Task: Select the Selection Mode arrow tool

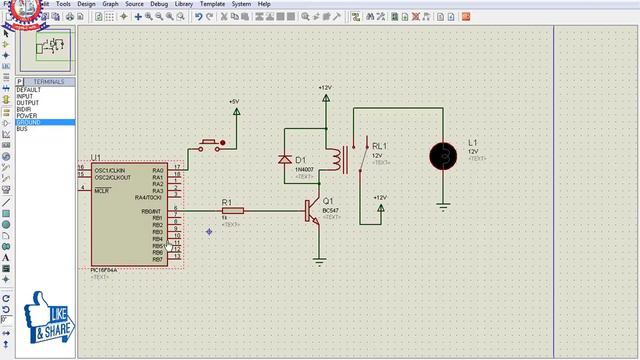Action: coord(6,33)
